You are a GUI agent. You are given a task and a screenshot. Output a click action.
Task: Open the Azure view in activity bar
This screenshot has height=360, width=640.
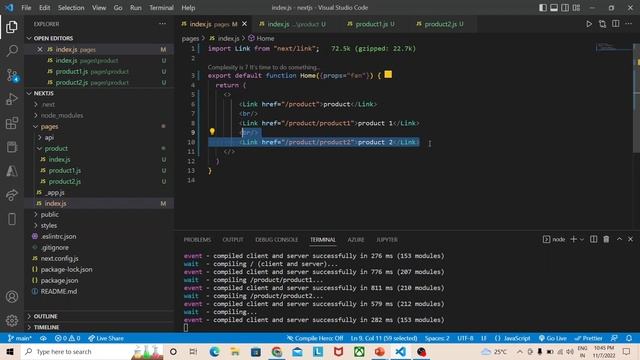point(12,171)
